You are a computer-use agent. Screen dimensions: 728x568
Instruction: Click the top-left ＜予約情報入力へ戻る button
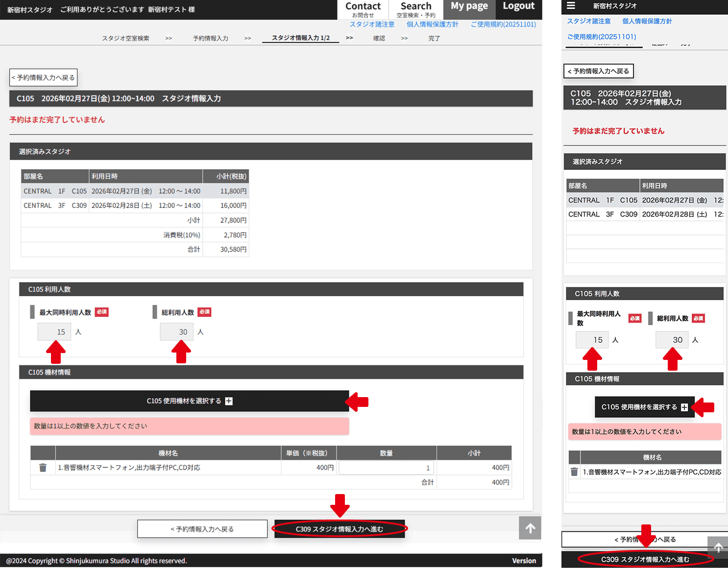[43, 78]
